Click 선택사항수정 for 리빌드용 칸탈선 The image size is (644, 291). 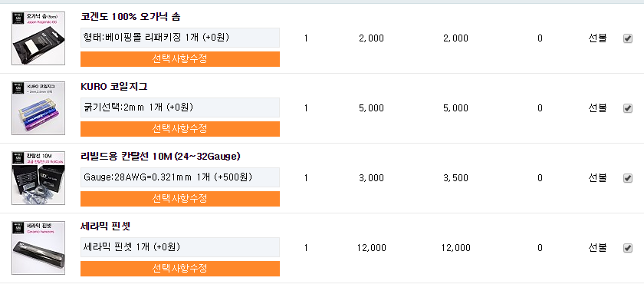(180, 199)
